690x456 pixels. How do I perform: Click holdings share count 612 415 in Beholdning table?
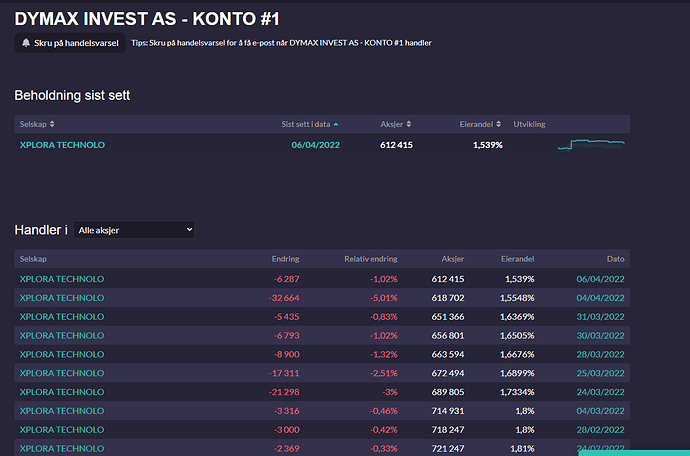(x=396, y=145)
